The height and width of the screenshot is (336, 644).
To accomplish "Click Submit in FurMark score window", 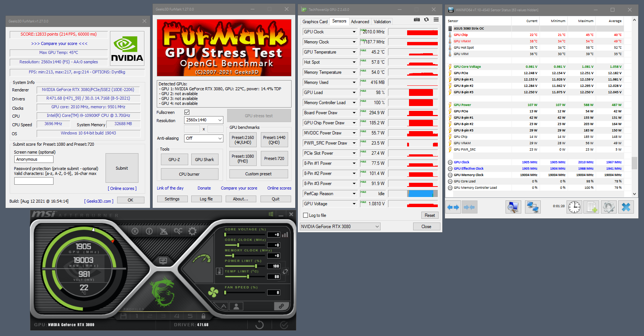I will 122,168.
